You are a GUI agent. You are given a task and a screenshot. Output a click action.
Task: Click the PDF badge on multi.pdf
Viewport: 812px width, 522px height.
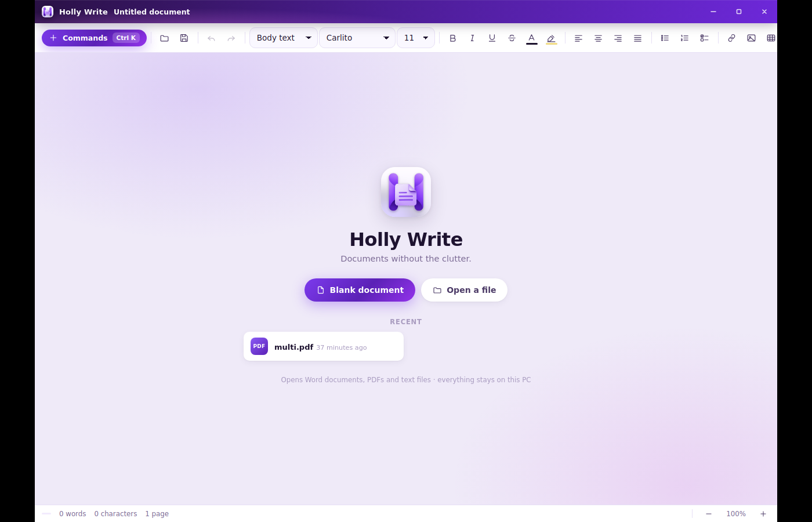[259, 346]
